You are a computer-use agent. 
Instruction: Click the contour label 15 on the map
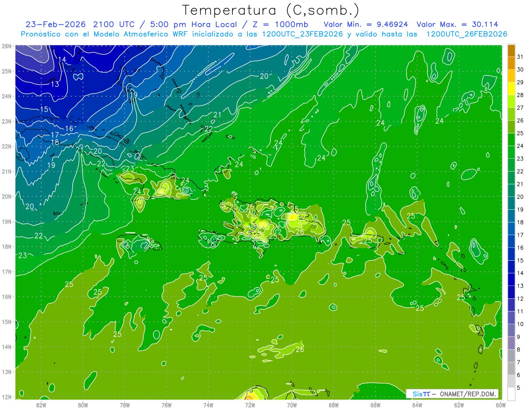click(x=44, y=110)
